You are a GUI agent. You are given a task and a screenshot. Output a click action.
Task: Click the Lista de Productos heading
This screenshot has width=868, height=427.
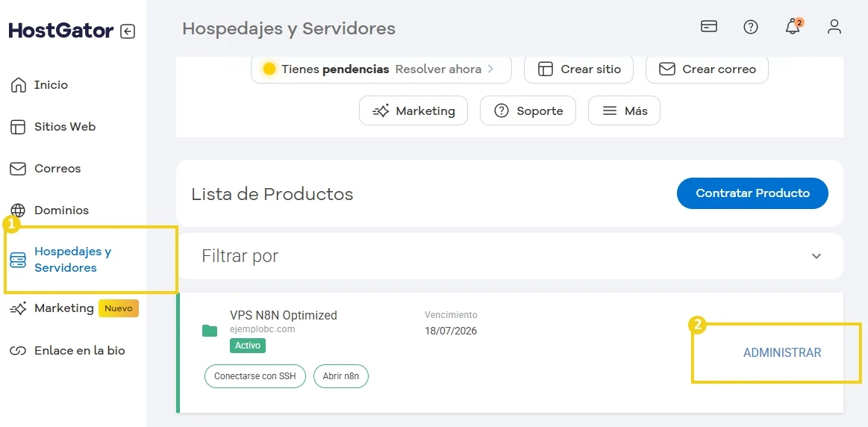(x=272, y=194)
